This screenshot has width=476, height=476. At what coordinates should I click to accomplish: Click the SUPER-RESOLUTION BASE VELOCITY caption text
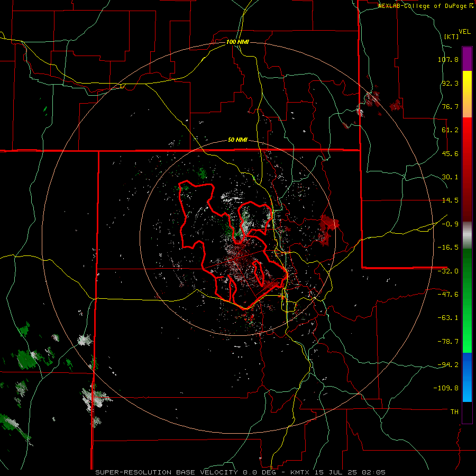167,472
